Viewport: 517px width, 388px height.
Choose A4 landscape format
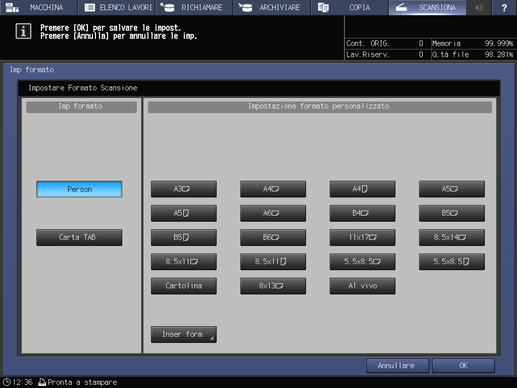273,189
